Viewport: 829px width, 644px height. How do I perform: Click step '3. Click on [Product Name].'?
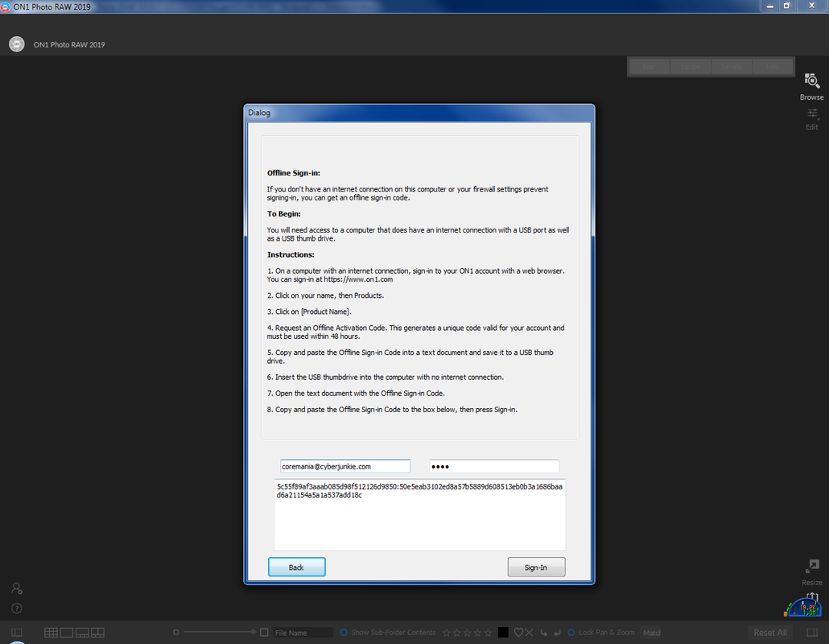[309, 312]
